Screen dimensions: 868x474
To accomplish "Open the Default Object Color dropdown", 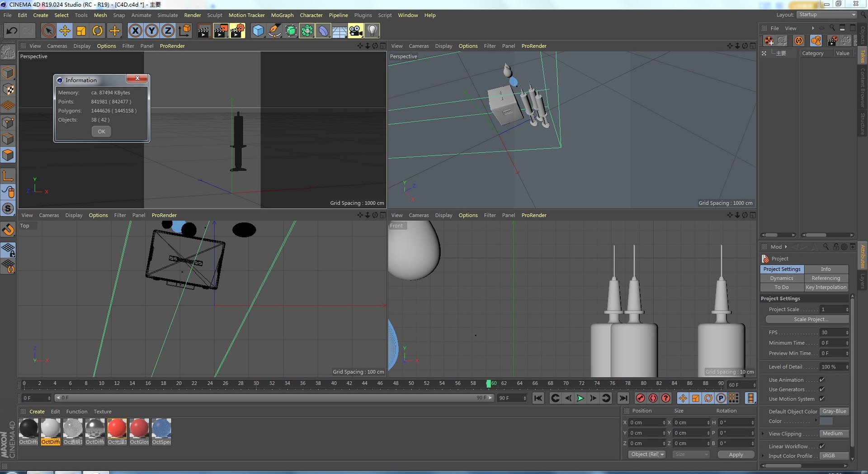I will click(834, 412).
